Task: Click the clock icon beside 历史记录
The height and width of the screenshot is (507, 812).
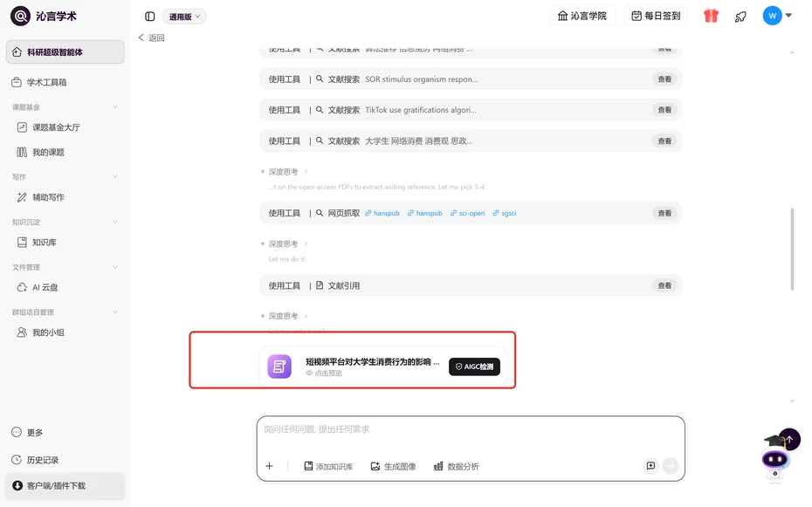Action: [17, 460]
